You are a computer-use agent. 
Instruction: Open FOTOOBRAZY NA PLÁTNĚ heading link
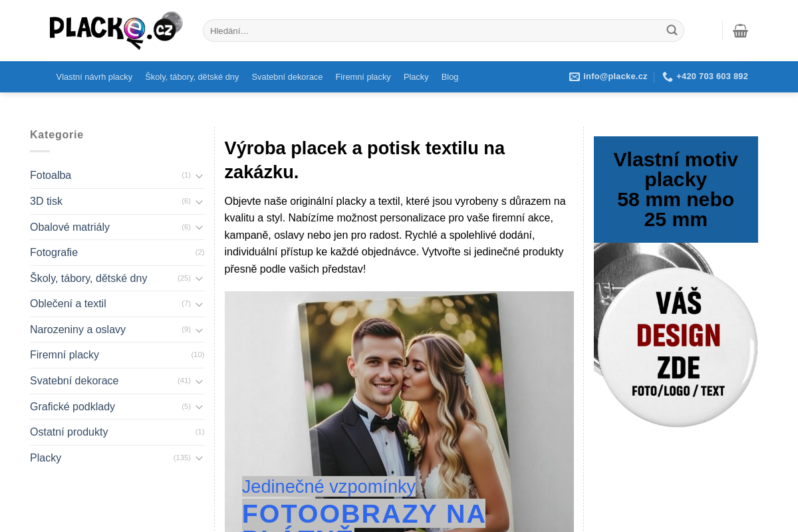point(364,513)
